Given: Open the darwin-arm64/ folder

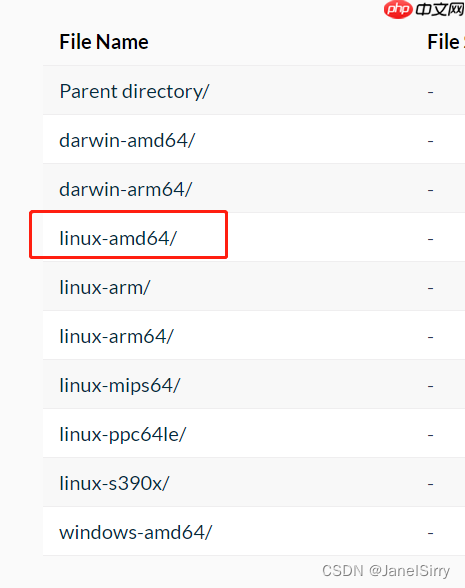Looking at the screenshot, I should click(126, 189).
